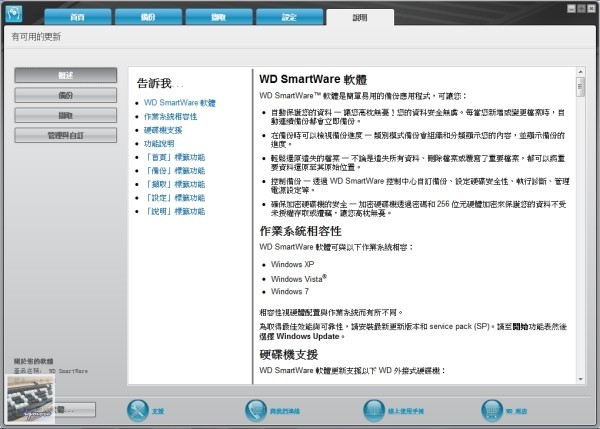Click the bold 'Windows Update' text
This screenshot has width=600, height=429.
click(x=308, y=336)
